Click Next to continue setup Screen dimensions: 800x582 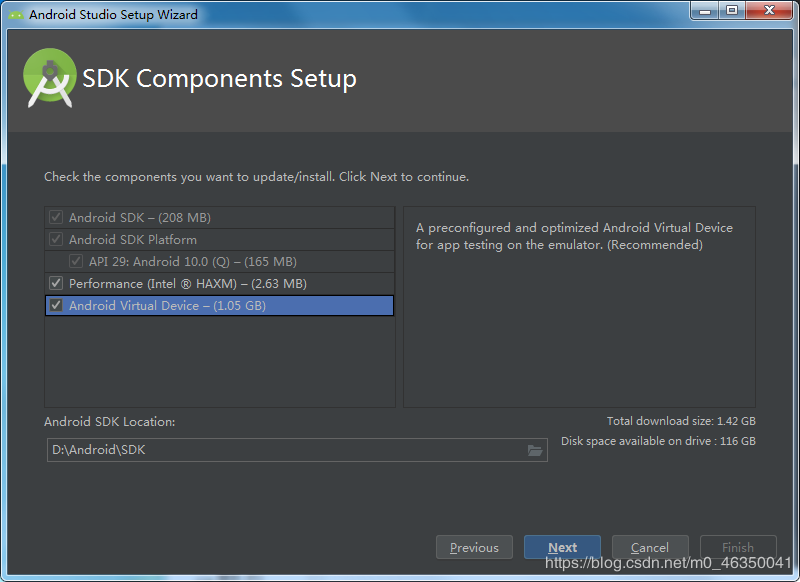pos(562,547)
